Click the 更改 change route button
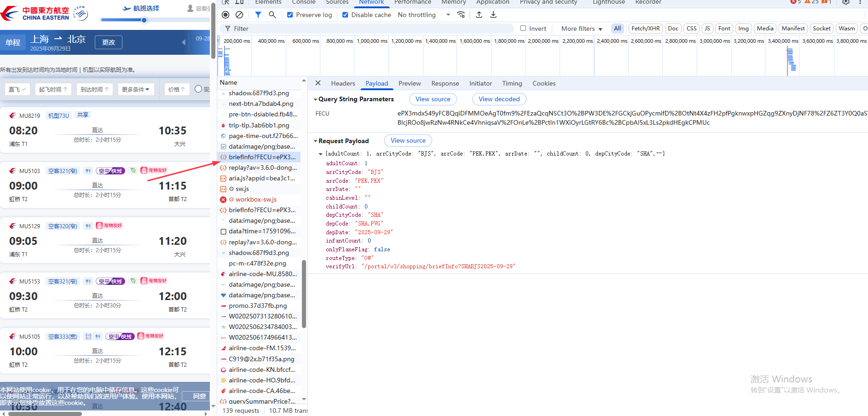 [x=109, y=42]
